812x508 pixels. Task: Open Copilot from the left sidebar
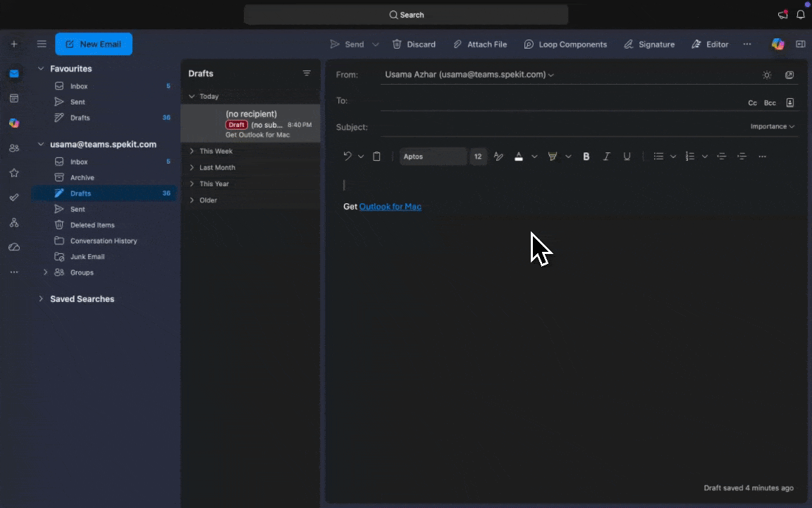point(14,123)
